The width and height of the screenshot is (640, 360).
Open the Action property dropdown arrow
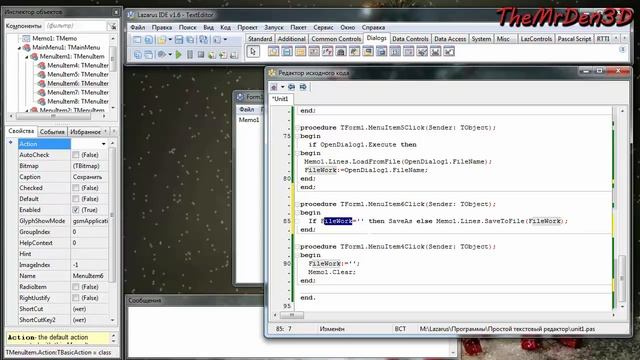[104, 144]
